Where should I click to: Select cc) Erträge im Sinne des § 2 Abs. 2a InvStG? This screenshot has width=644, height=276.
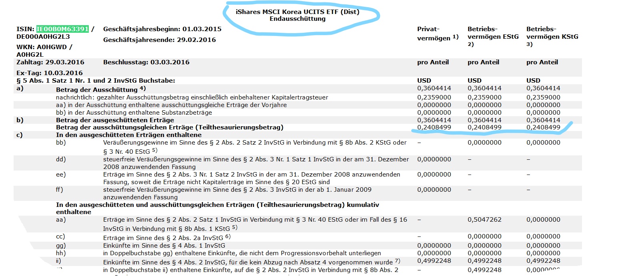tap(167, 238)
